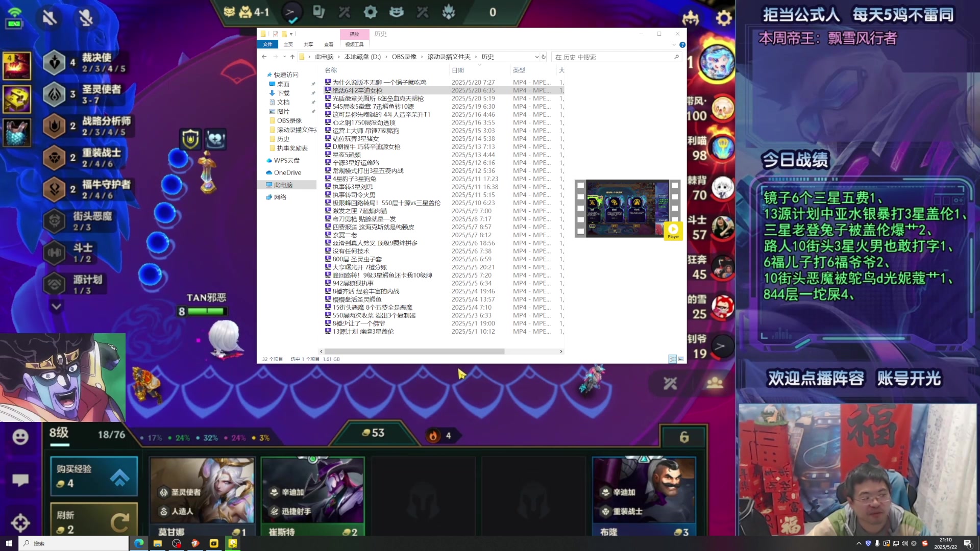The height and width of the screenshot is (551, 980).
Task: Expand the ribbon with the chevron
Action: click(674, 45)
